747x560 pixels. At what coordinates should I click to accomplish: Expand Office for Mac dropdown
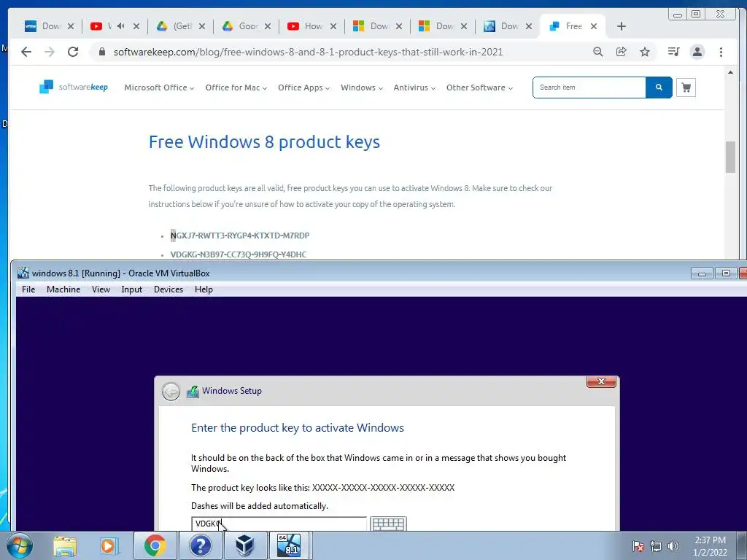[x=236, y=87]
